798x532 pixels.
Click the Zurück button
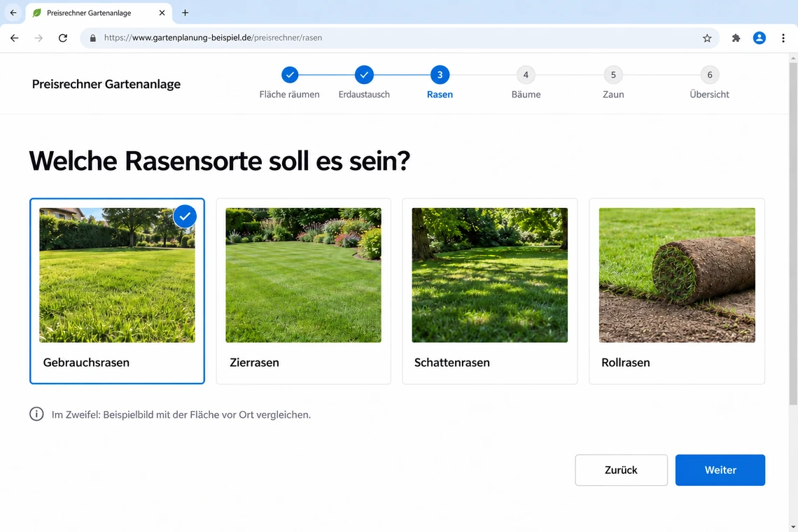click(621, 470)
